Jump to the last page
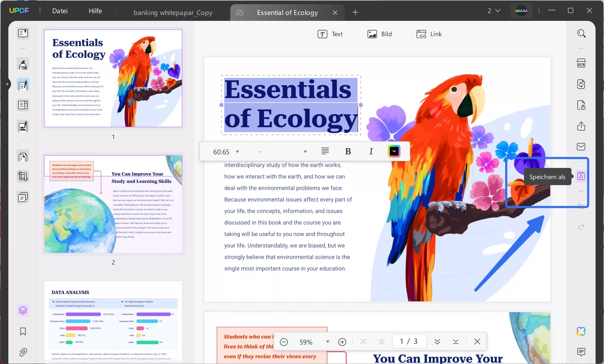Image resolution: width=604 pixels, height=364 pixels. pos(456,342)
